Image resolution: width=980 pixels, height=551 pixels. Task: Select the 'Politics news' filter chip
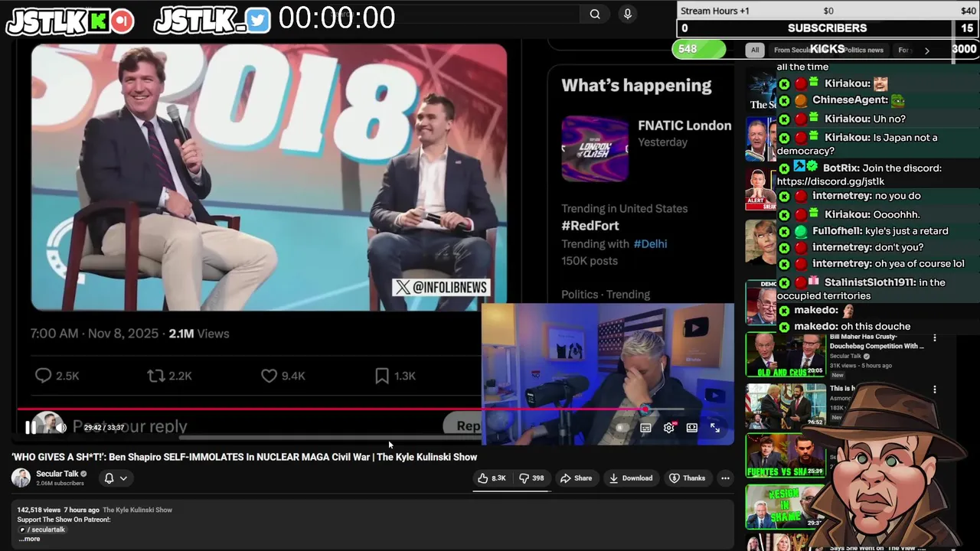(863, 51)
